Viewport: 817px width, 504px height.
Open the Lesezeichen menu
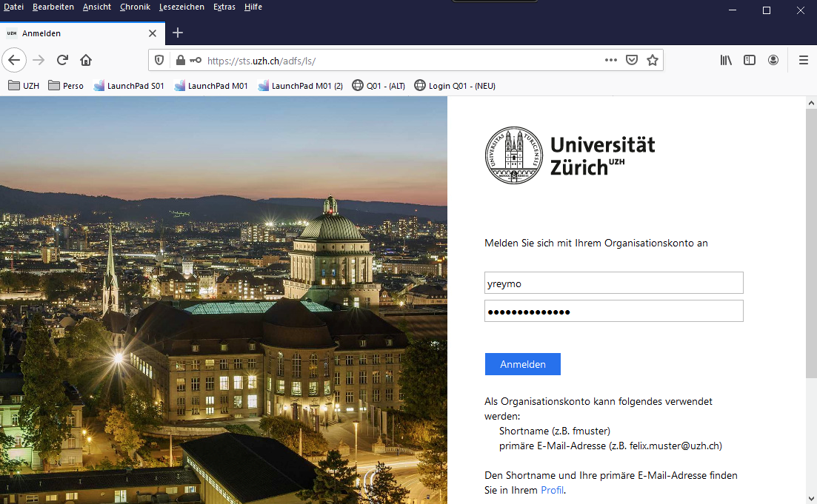[181, 7]
